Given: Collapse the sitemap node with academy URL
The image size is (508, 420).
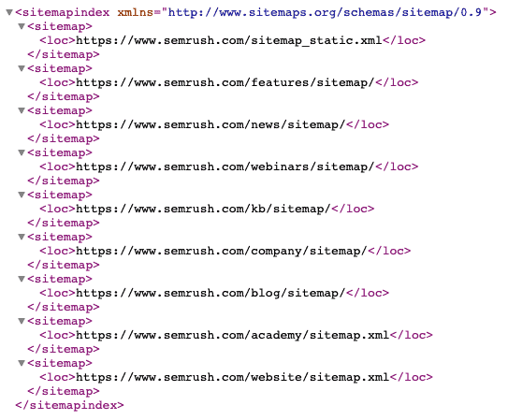Looking at the screenshot, I should (x=22, y=321).
